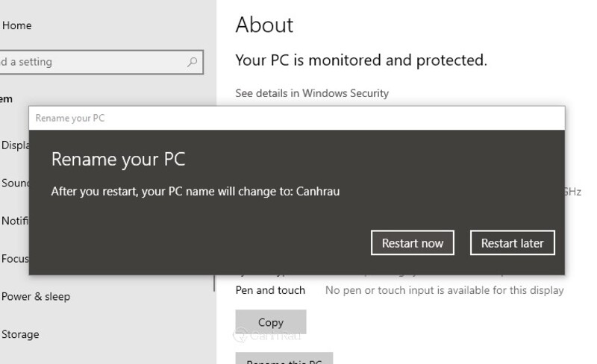
Task: Go to Home in the Settings sidebar
Action: click(x=16, y=25)
